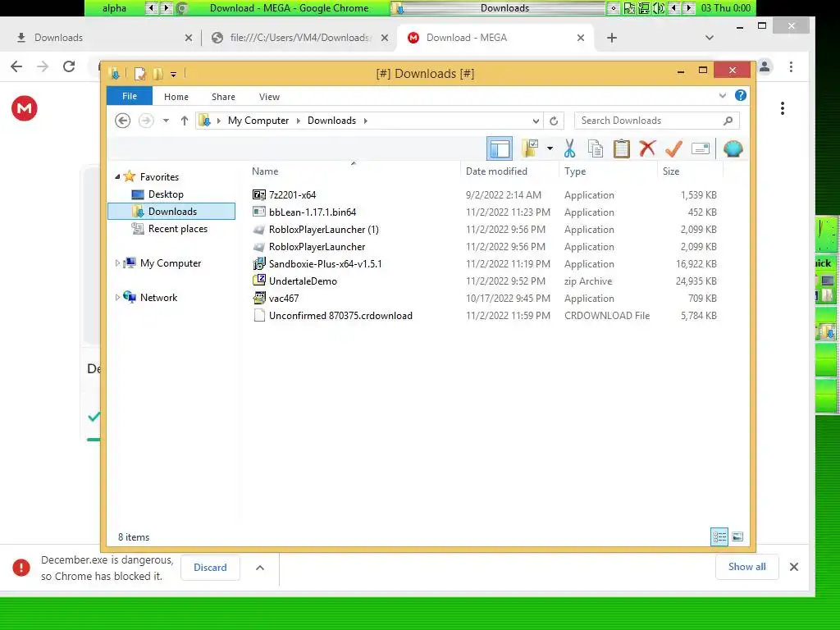Expand the Network tree node arrow
Viewport: 840px width, 630px height.
117,297
